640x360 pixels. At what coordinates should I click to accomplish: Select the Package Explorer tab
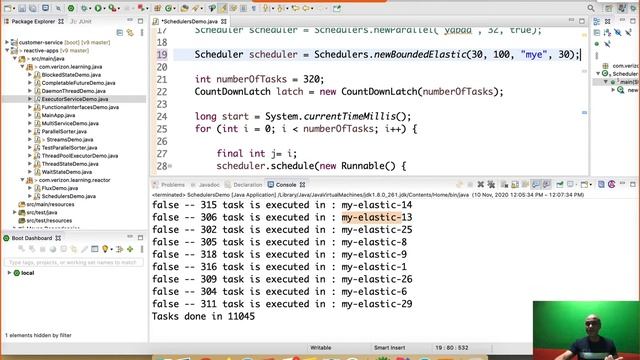33,21
